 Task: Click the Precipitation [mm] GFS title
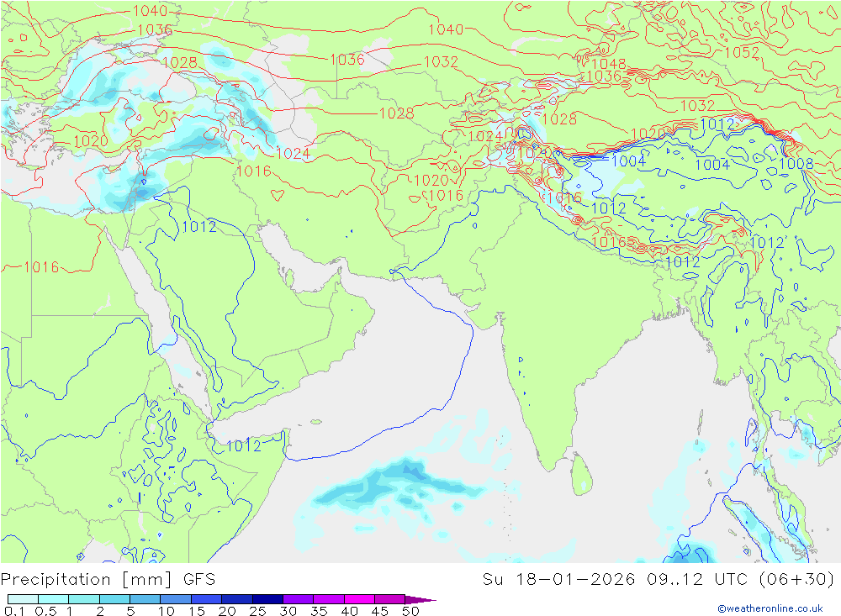pyautogui.click(x=108, y=579)
